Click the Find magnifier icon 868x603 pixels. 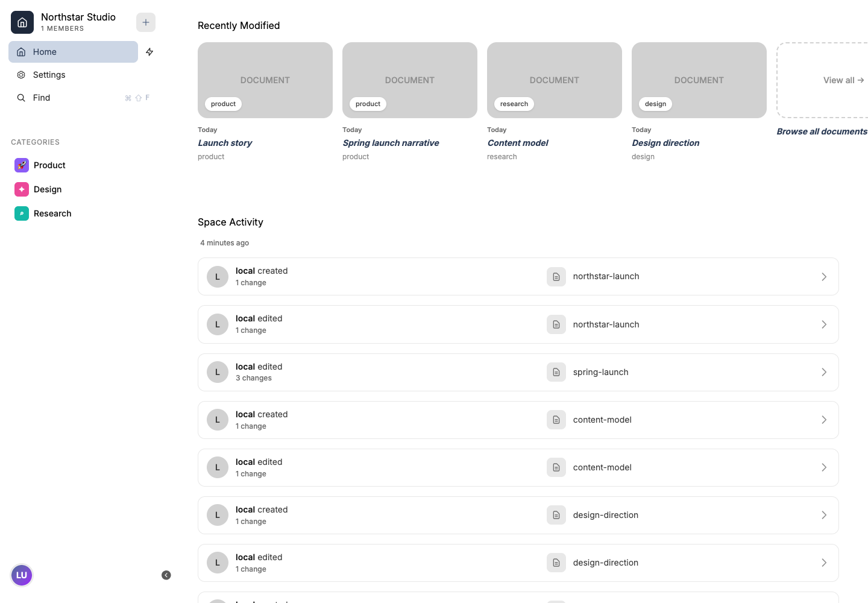pyautogui.click(x=21, y=98)
